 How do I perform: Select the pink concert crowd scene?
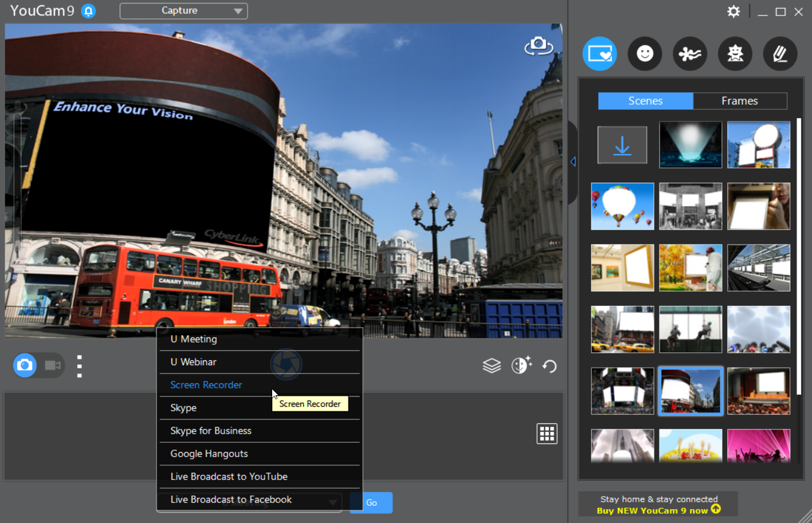click(x=759, y=446)
